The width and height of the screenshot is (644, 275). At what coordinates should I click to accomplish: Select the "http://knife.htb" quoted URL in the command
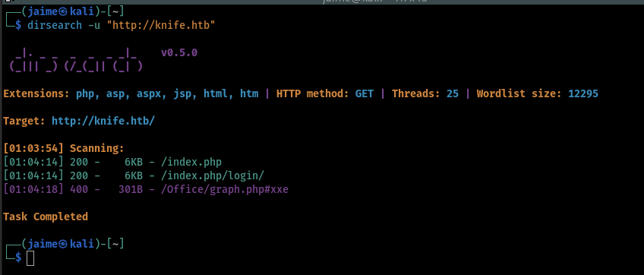tap(161, 26)
